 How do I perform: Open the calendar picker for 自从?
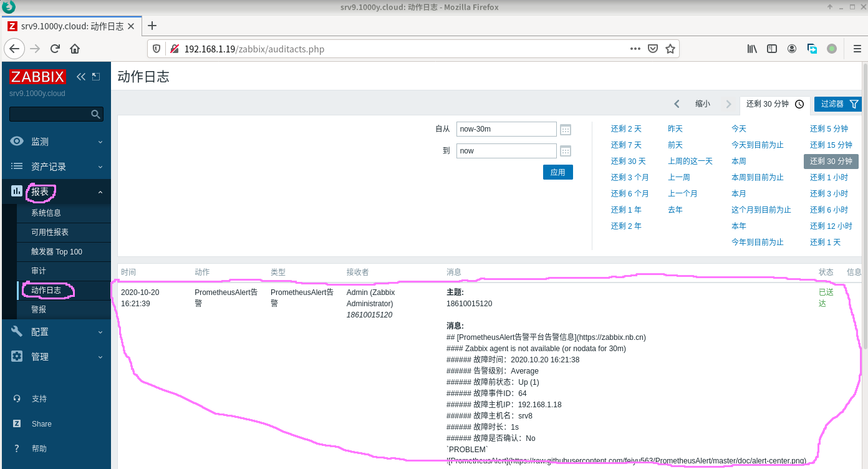click(566, 129)
